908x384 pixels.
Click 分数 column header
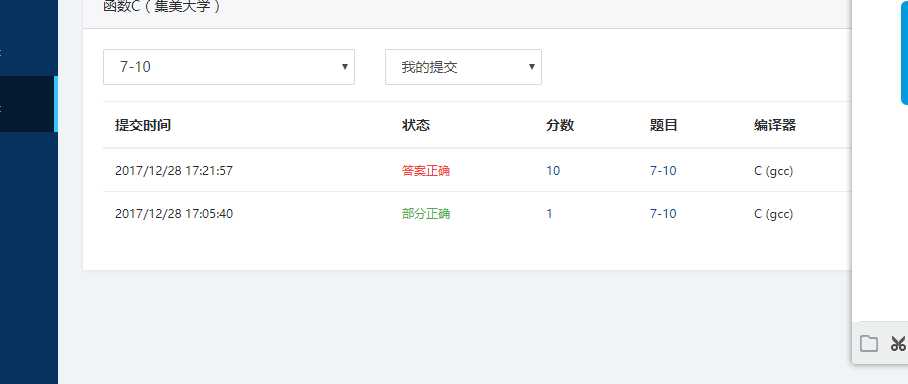pyautogui.click(x=560, y=125)
